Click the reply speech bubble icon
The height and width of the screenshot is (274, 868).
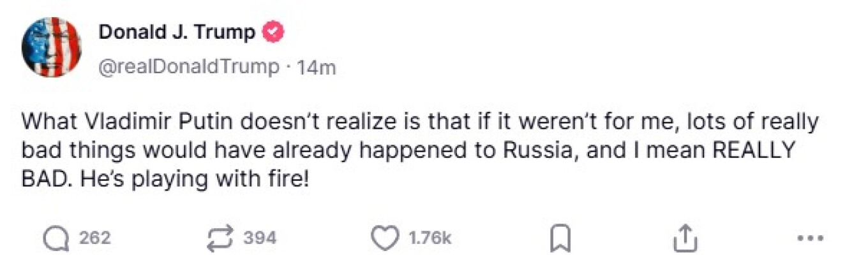[x=57, y=238]
